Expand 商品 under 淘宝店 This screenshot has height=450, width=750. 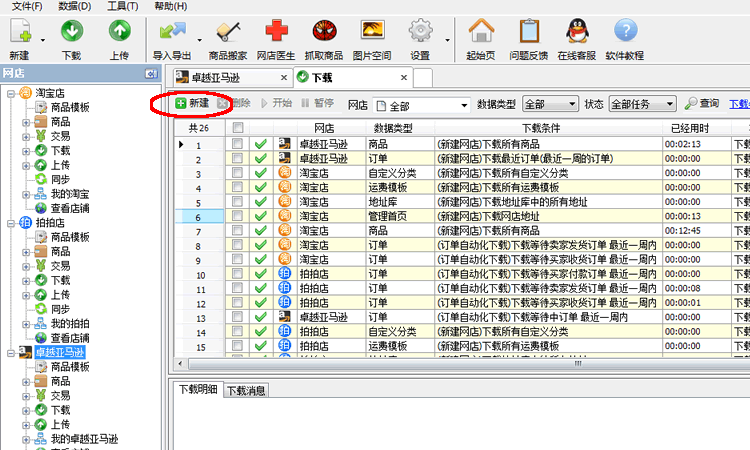click(x=26, y=122)
